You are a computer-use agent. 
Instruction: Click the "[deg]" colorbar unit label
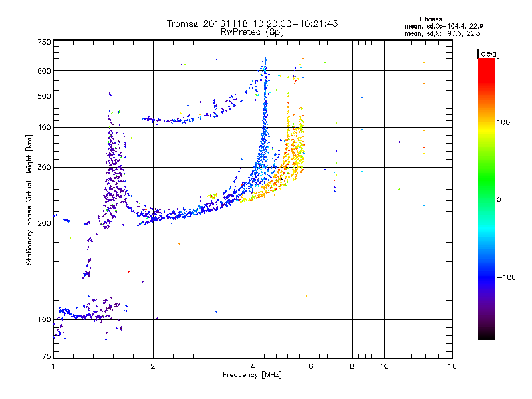click(x=488, y=53)
